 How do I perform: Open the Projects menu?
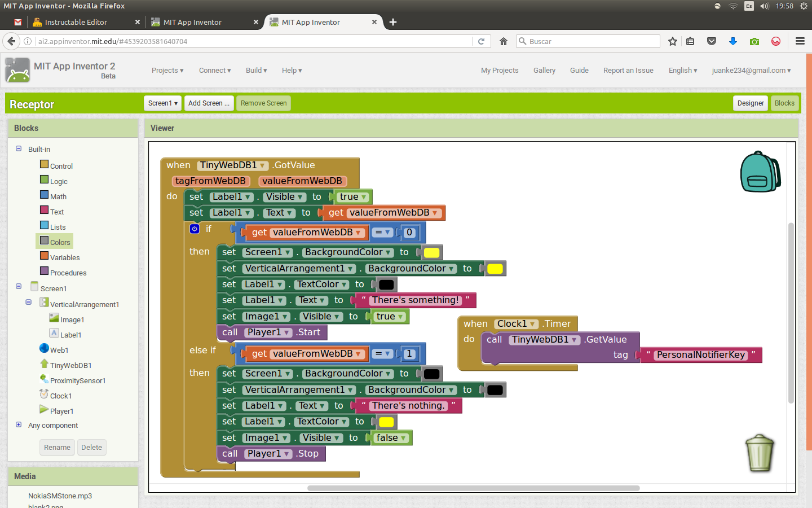167,71
